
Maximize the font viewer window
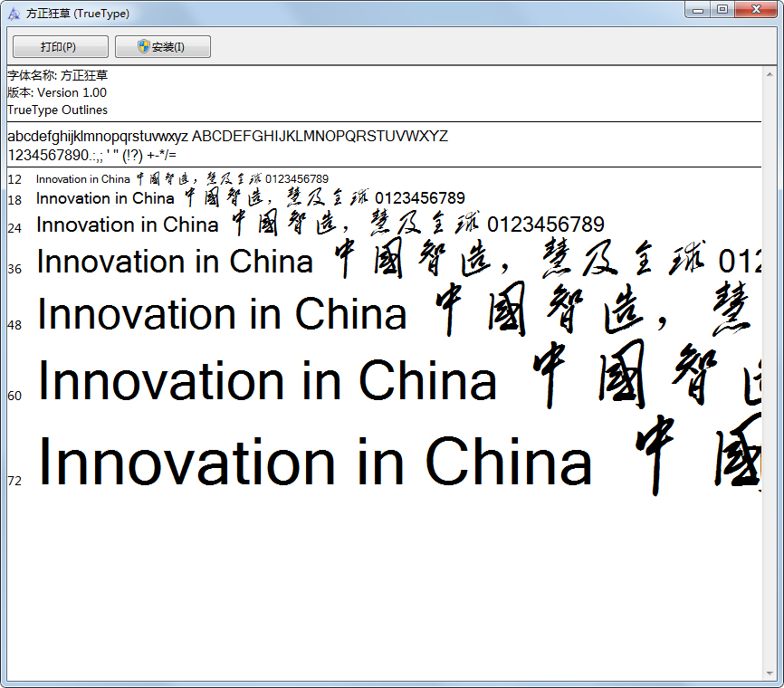(x=722, y=9)
